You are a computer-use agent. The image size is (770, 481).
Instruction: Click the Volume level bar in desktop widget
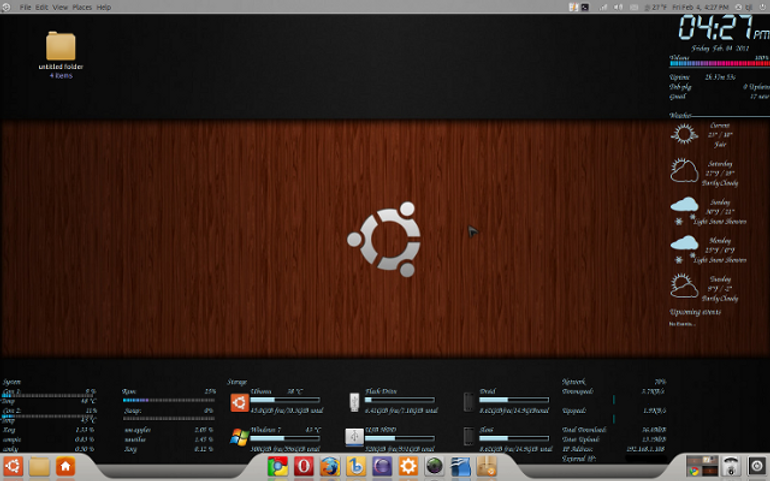click(x=719, y=63)
